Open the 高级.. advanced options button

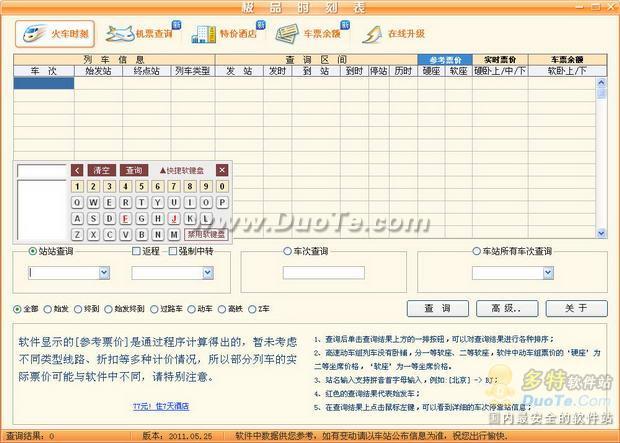tap(507, 309)
